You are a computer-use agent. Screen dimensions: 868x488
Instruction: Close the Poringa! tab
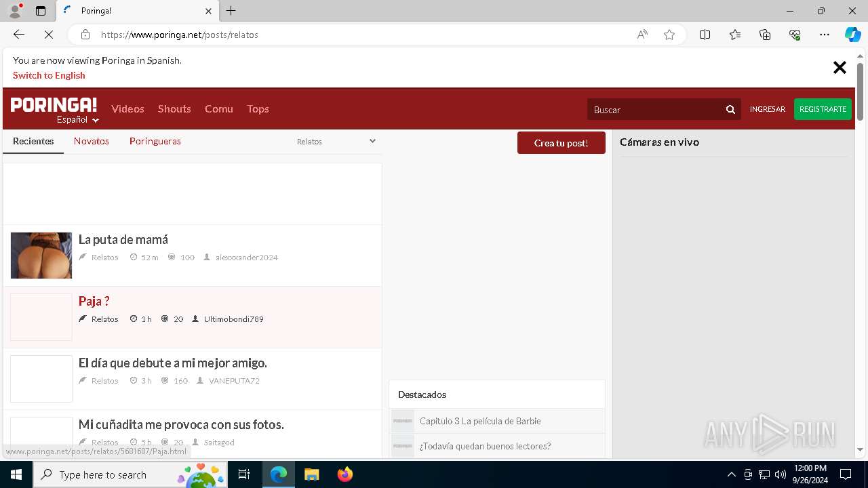tap(209, 11)
